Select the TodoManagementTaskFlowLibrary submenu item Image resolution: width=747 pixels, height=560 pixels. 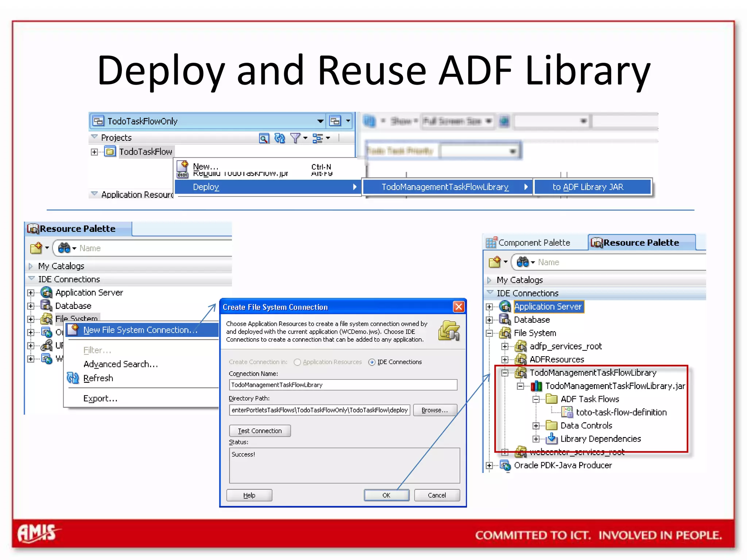[x=447, y=187]
